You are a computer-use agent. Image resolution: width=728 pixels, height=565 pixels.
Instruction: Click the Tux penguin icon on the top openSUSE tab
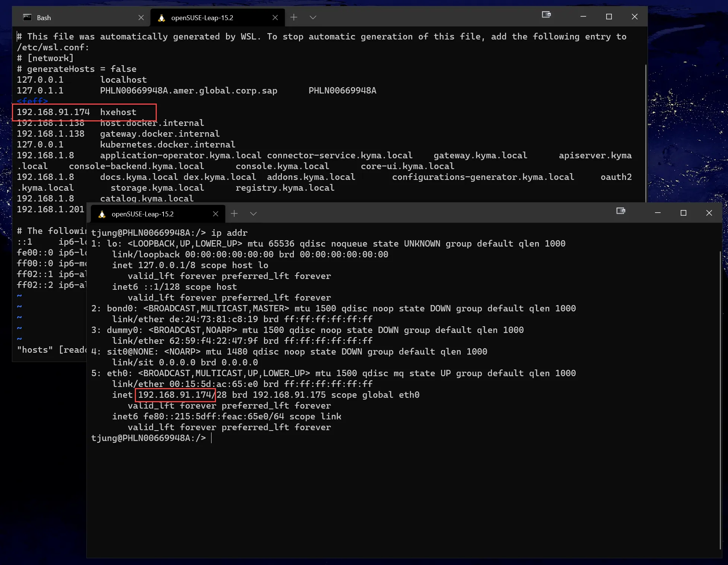(x=162, y=17)
